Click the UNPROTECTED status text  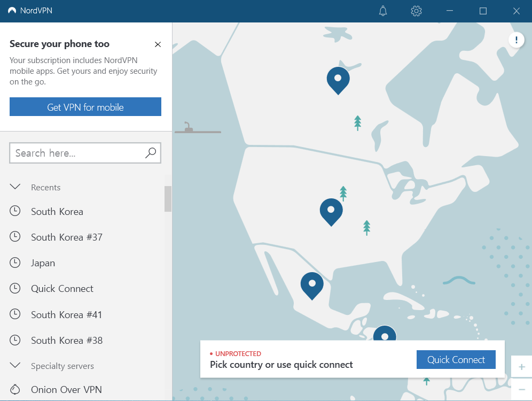pos(238,354)
